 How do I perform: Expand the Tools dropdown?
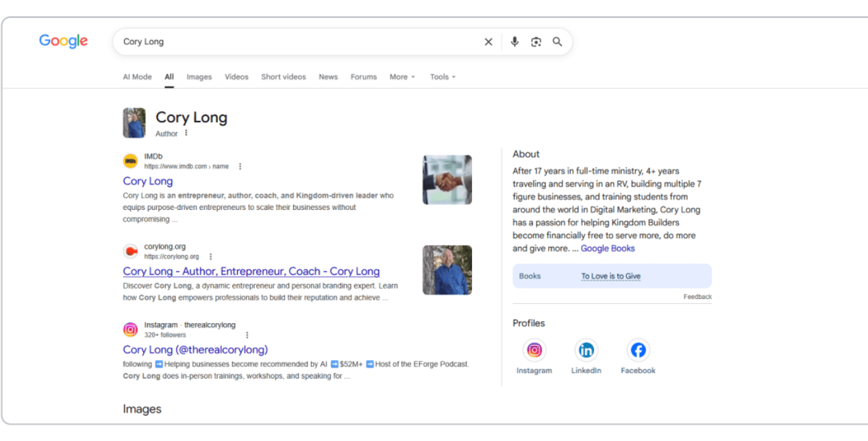coord(443,77)
